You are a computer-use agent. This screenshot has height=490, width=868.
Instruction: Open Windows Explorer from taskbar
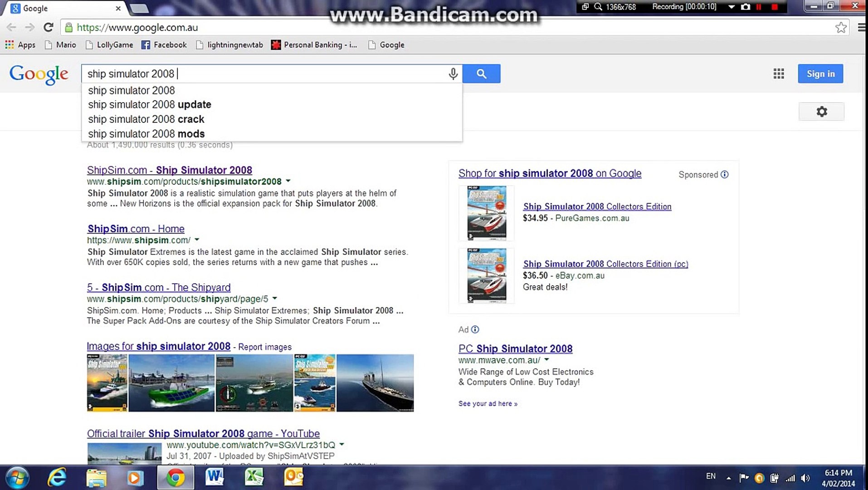[x=96, y=478]
